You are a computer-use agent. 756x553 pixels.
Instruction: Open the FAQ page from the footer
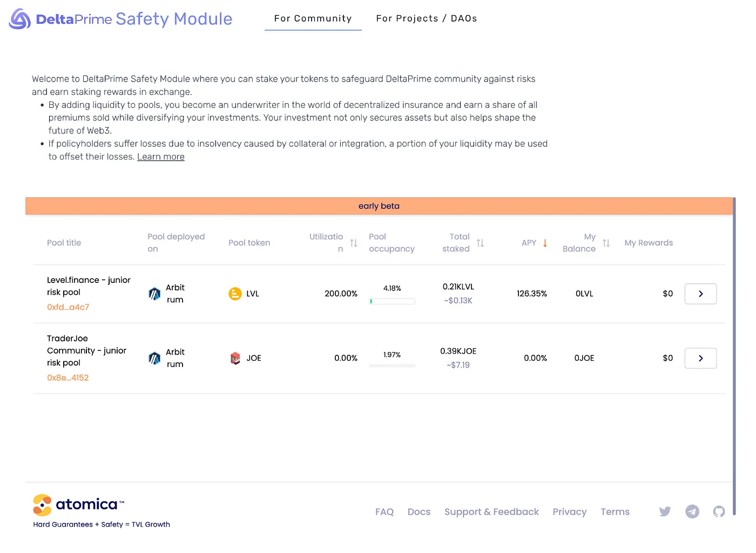click(x=384, y=511)
